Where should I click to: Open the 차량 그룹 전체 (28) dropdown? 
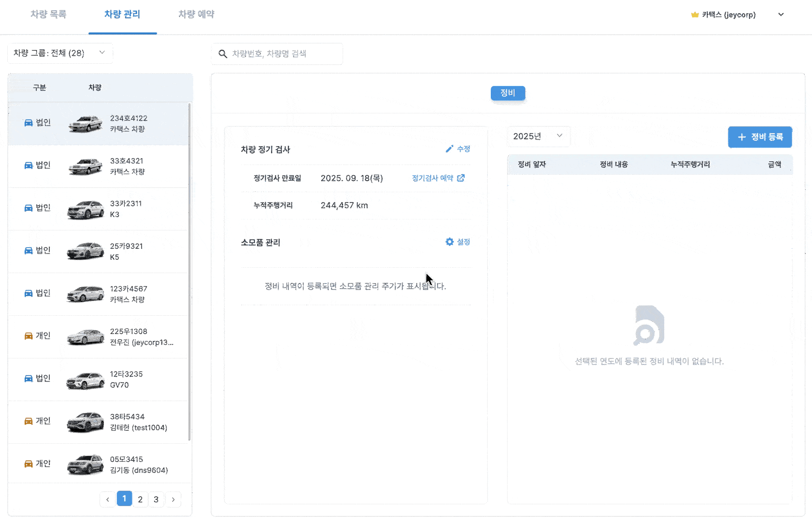(60, 53)
